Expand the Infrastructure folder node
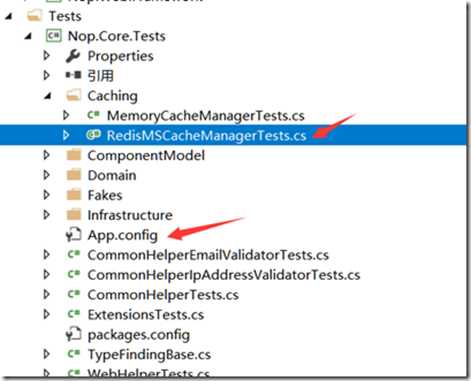This screenshot has height=381, width=471. 47,215
